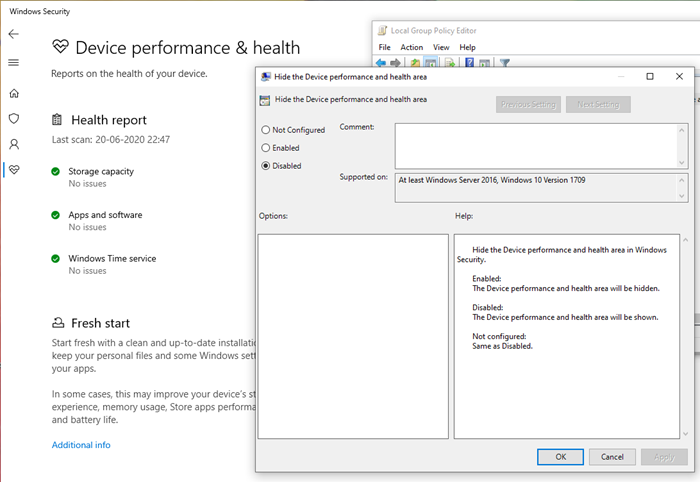Screen dimensions: 700x482
Task: Click the 'Apps and software' health item text
Action: [x=105, y=215]
